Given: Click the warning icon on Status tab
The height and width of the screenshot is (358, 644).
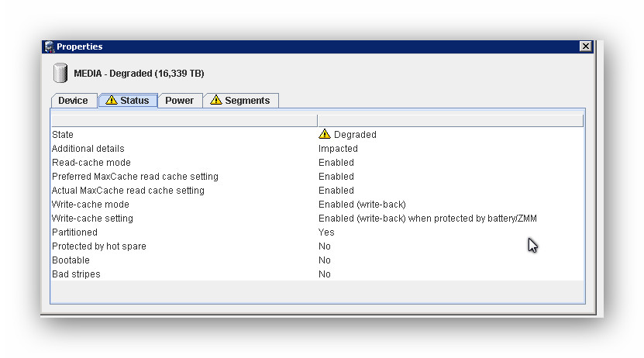Looking at the screenshot, I should pos(112,101).
